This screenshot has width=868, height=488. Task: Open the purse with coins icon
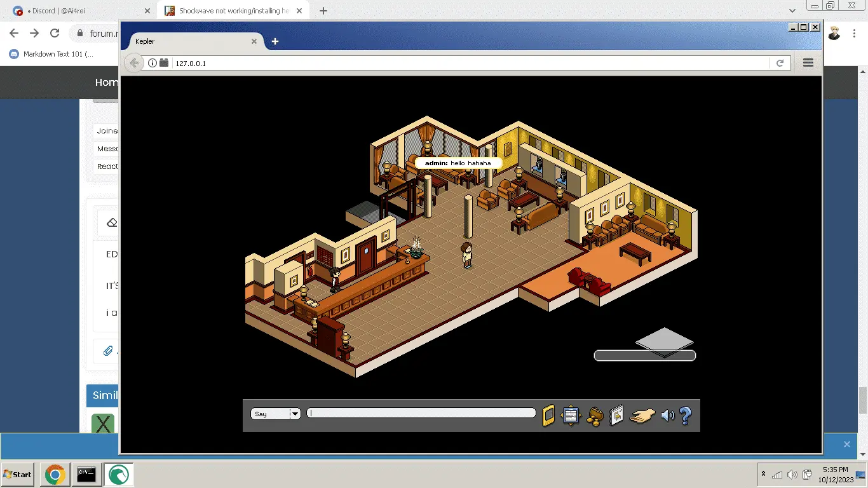pos(594,416)
